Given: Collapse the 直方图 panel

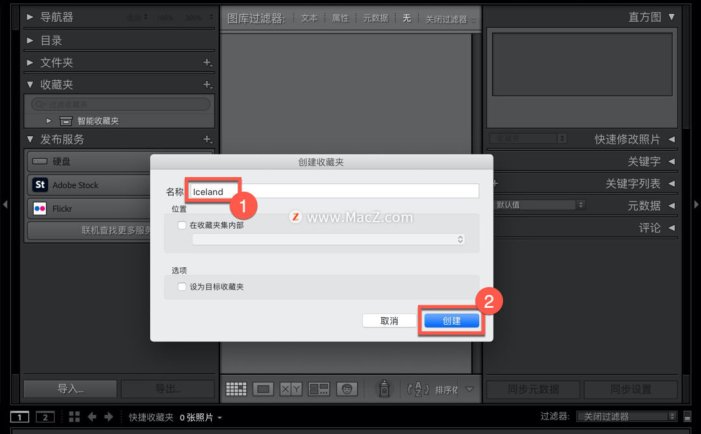Looking at the screenshot, I should point(671,17).
